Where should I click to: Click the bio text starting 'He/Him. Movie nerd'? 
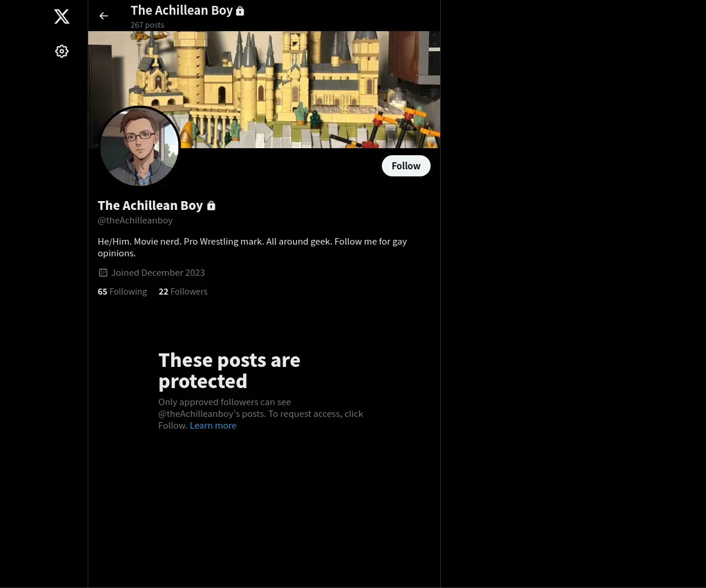click(252, 247)
